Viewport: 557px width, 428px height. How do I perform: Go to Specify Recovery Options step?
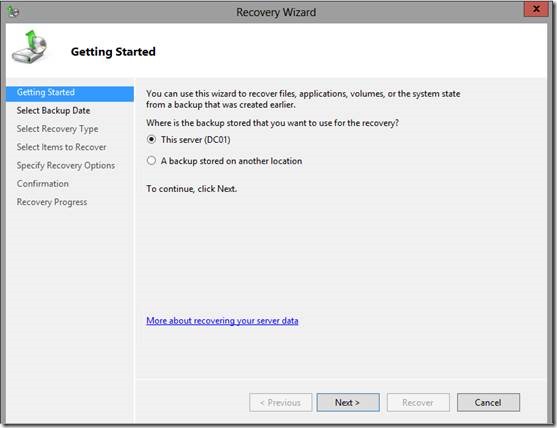click(66, 166)
